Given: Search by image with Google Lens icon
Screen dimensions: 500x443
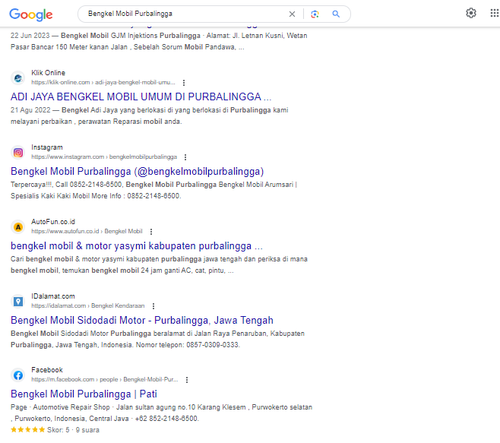Looking at the screenshot, I should (315, 14).
